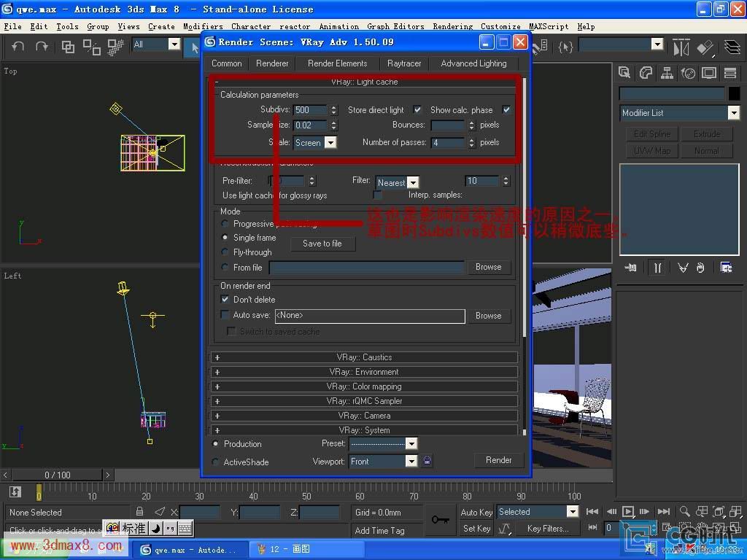747x560 pixels.
Task: Click Remove Modifier from stack icon
Action: [700, 268]
